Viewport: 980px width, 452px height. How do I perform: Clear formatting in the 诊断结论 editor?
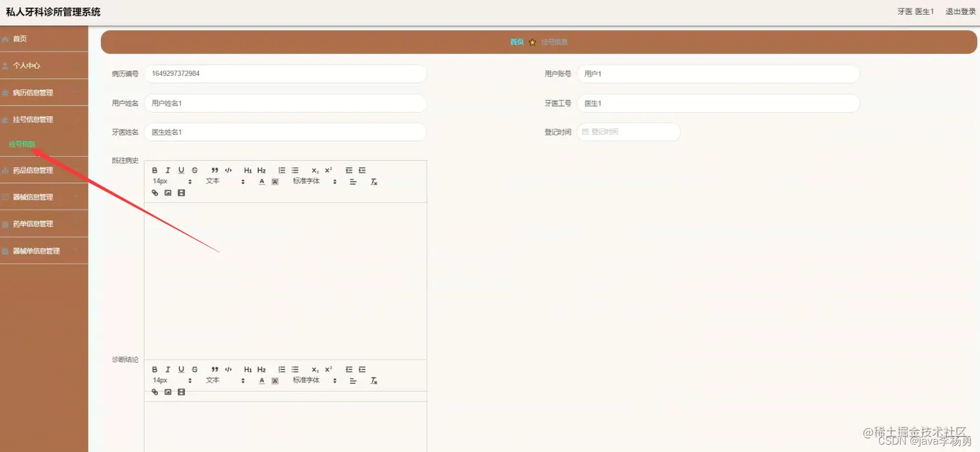373,381
